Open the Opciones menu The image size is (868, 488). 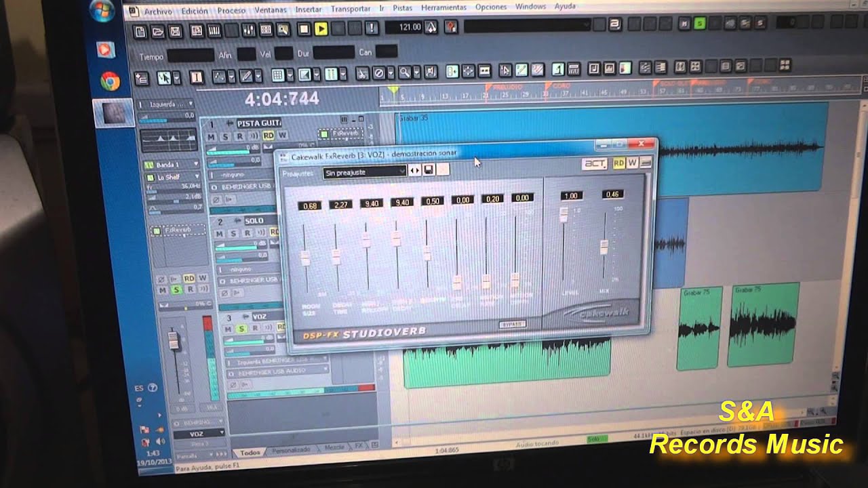491,7
